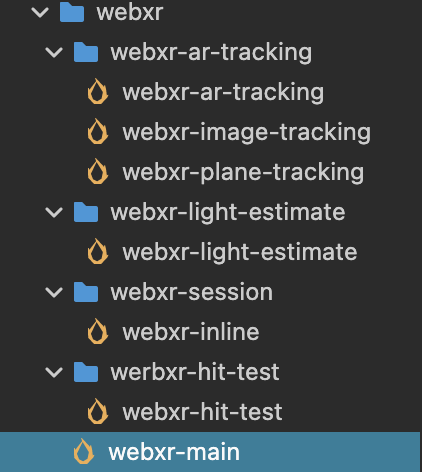Click the flame icon beside webxr-image-tracking
Image resolution: width=422 pixels, height=472 pixels.
pyautogui.click(x=98, y=131)
